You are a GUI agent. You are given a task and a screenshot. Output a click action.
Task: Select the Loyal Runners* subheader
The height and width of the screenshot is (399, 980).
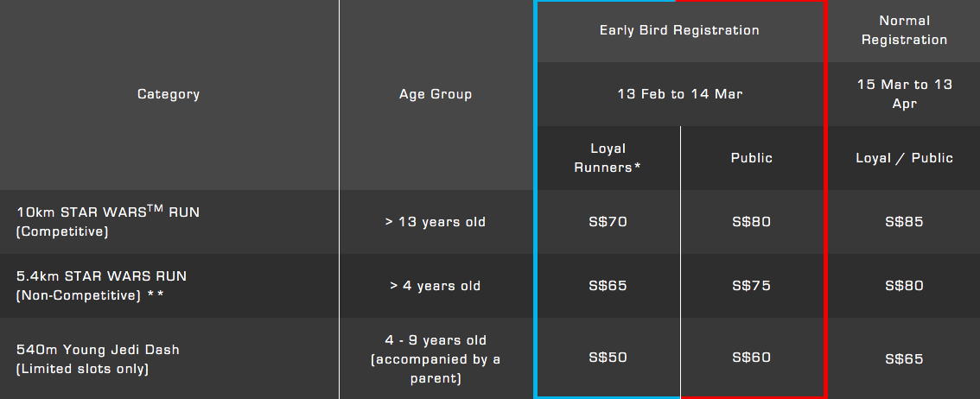click(608, 158)
